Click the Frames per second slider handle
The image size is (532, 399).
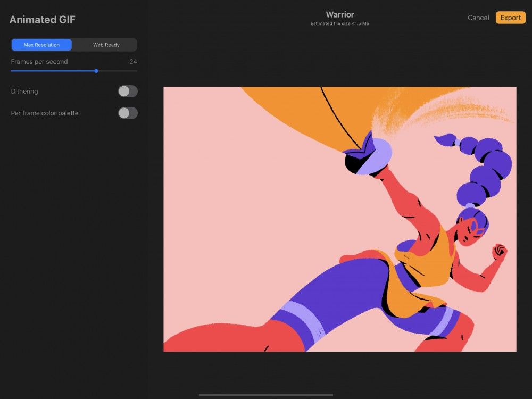pyautogui.click(x=96, y=71)
